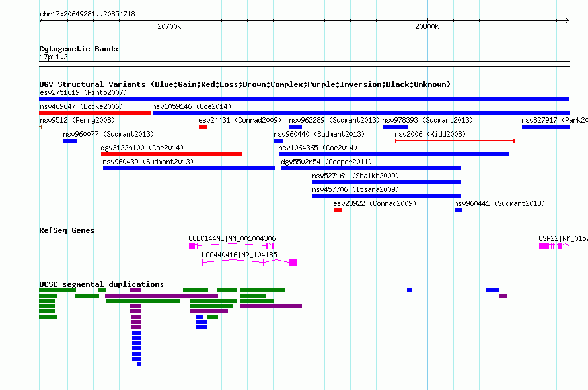Click the 20700k ruler mark
The image size is (588, 390).
point(169,26)
